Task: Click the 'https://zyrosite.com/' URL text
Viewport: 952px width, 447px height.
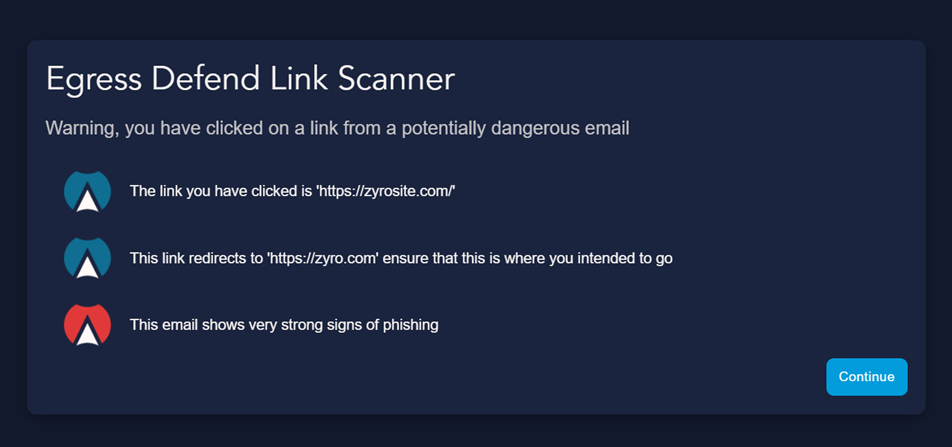Action: [386, 191]
